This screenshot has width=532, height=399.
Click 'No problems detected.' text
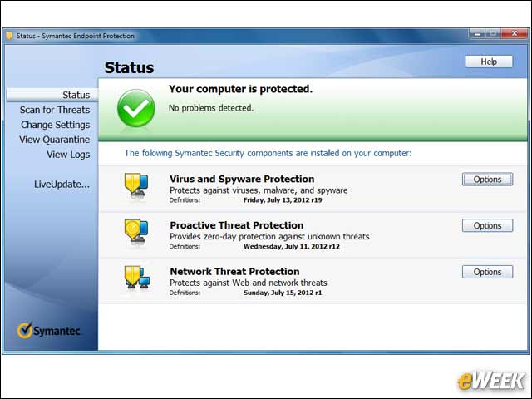211,108
